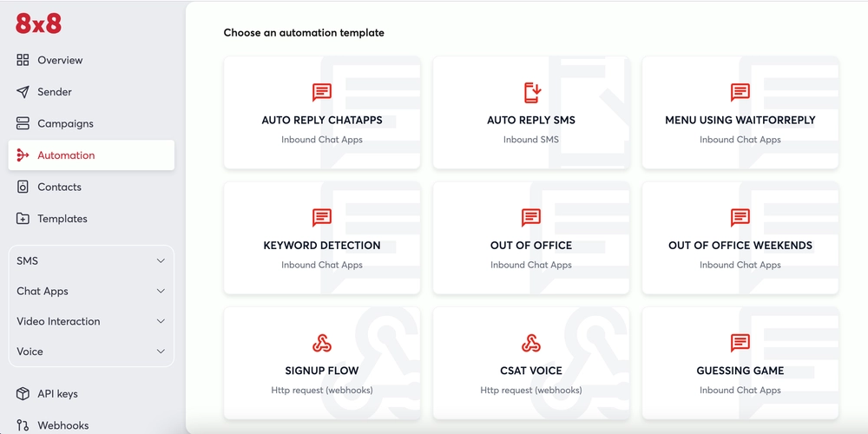Viewport: 868px width, 434px height.
Task: Click the Sender paper plane icon
Action: point(23,92)
